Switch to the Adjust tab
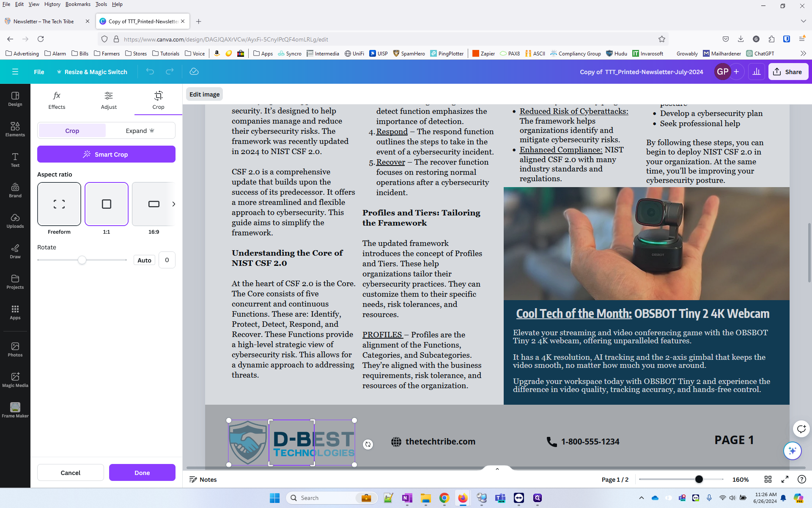812x508 pixels. 109,100
